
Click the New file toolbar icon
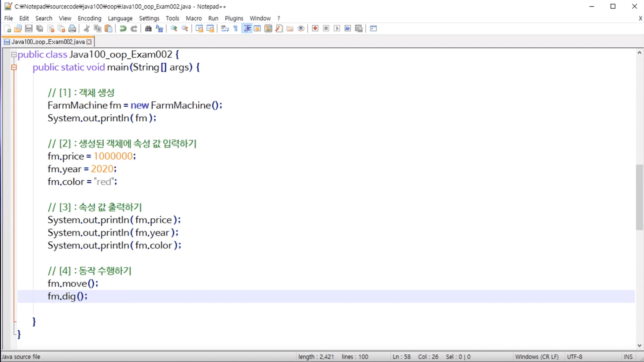point(7,29)
